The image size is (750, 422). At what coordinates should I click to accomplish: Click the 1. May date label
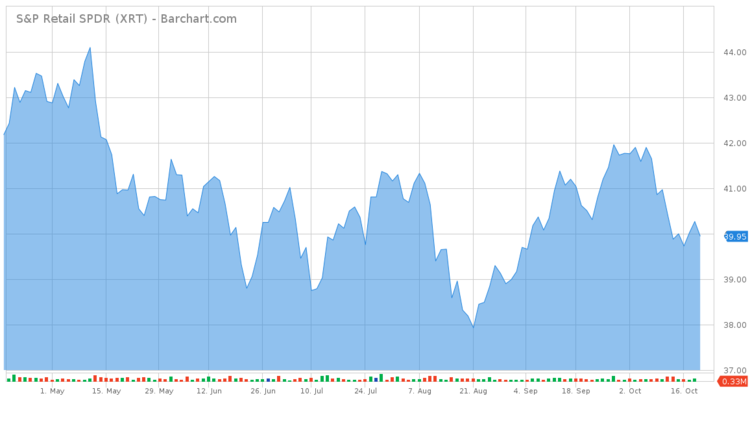52,391
